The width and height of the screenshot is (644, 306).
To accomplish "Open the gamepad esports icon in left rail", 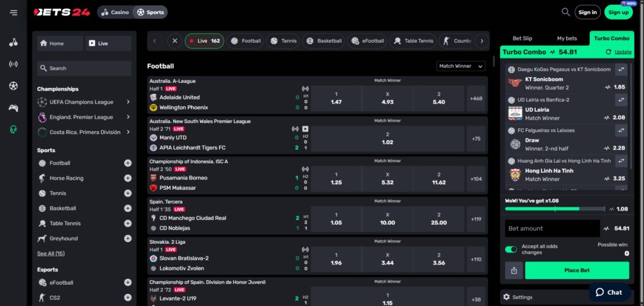I will [x=13, y=107].
